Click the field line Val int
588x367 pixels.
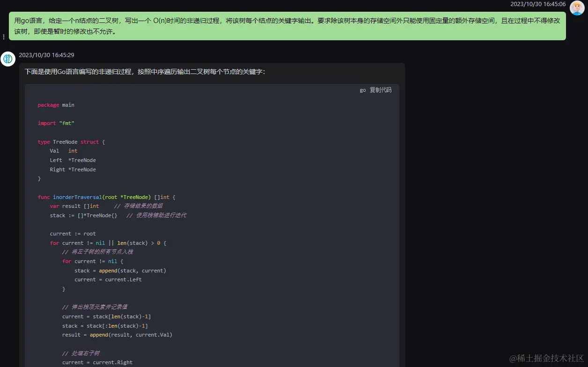click(64, 151)
